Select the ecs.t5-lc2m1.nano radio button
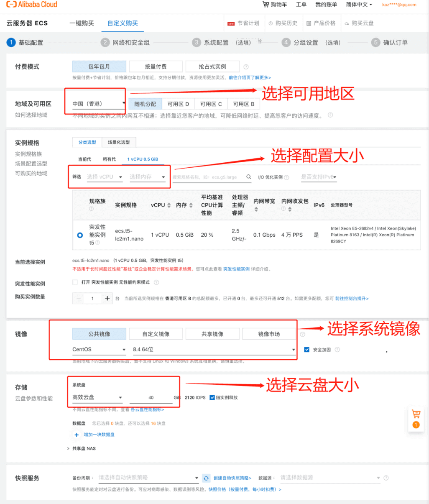Image resolution: width=429 pixels, height=504 pixels. [x=80, y=235]
